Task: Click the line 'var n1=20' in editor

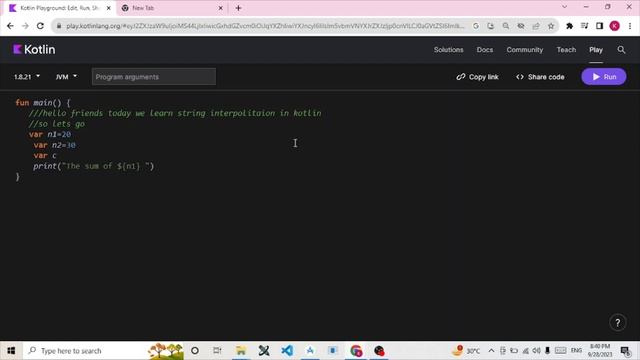Action: tap(50, 134)
